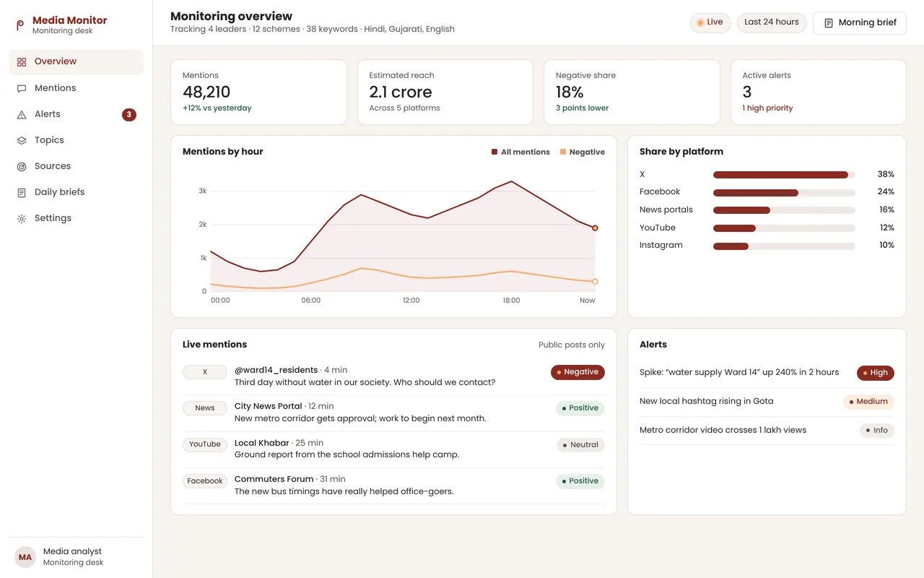Image resolution: width=924 pixels, height=578 pixels.
Task: Click the Alerts badge showing 3
Action: (x=129, y=114)
